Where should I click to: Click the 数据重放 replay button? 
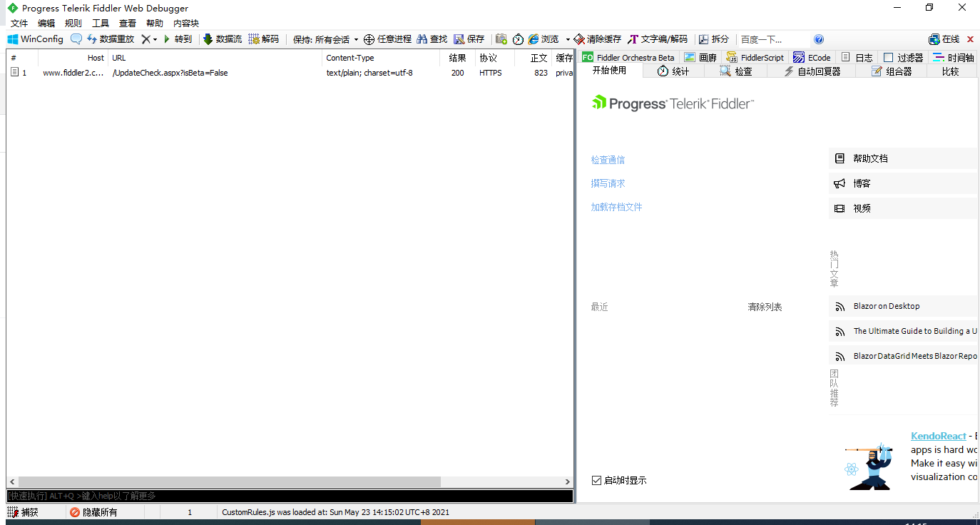pyautogui.click(x=111, y=39)
